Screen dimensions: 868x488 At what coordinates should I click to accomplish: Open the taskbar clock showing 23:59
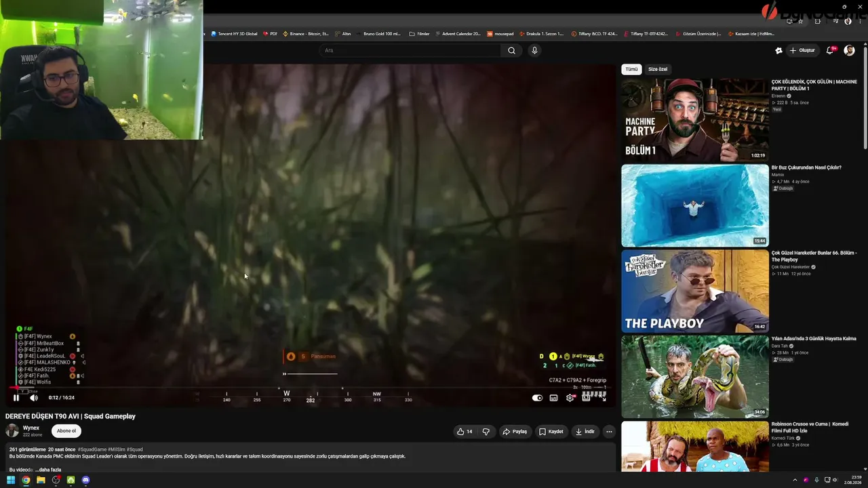(852, 480)
